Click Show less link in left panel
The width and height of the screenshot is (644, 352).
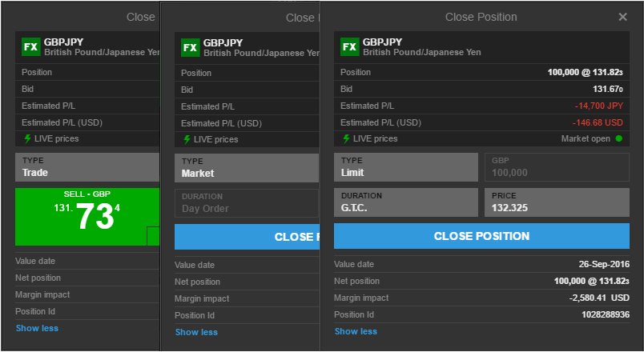(37, 329)
